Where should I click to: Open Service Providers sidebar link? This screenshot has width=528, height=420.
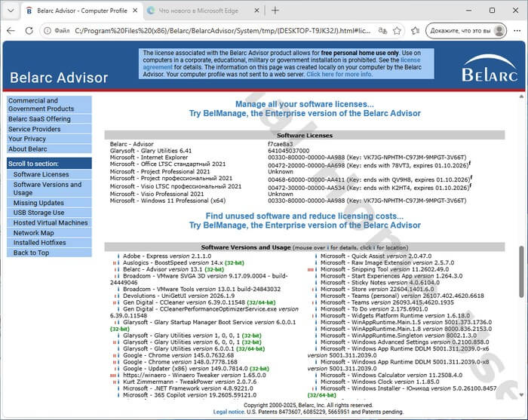coord(49,129)
